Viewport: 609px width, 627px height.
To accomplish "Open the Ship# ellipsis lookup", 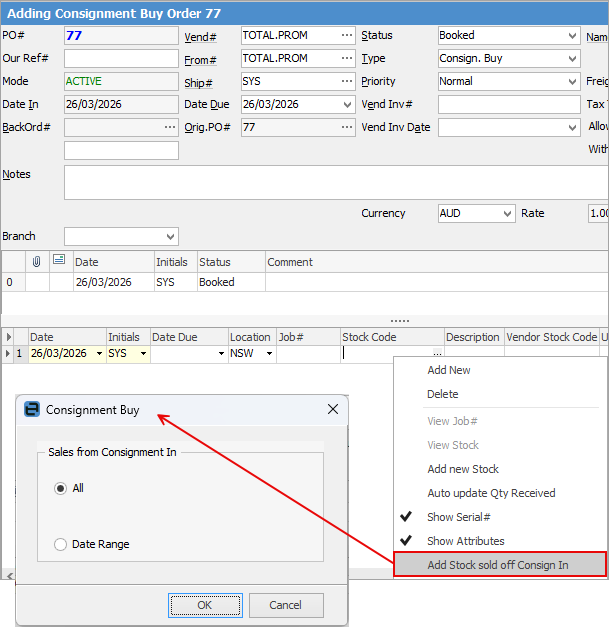I will coord(346,81).
